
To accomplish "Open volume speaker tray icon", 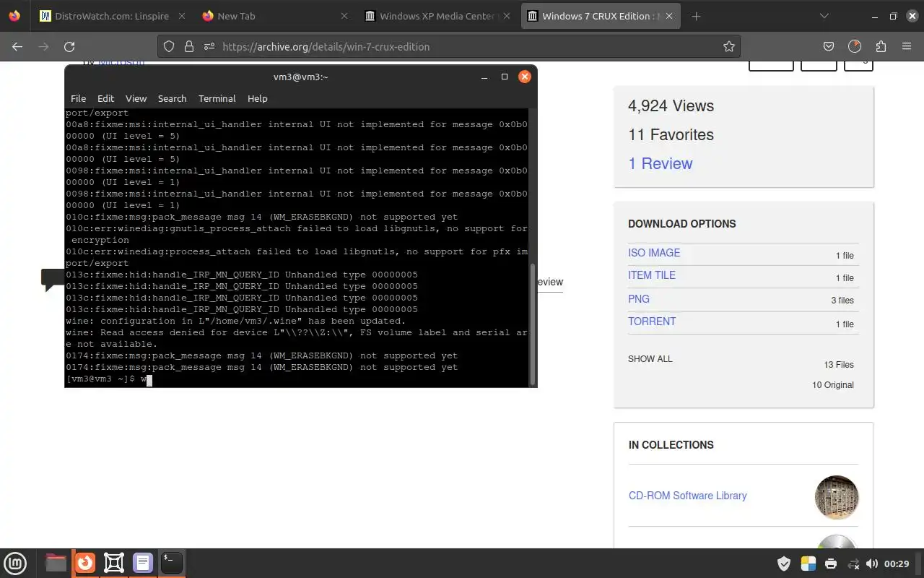I will pyautogui.click(x=872, y=564).
